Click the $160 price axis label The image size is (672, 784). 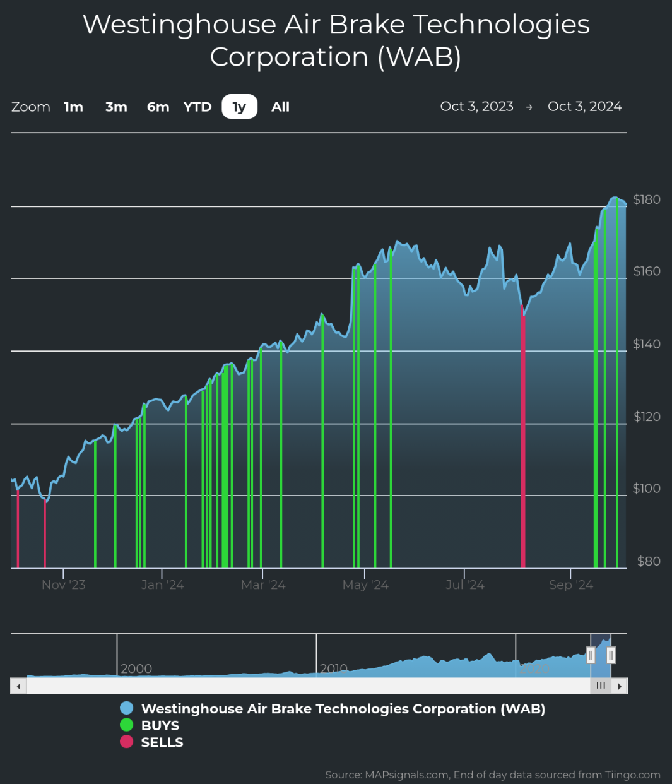[647, 271]
